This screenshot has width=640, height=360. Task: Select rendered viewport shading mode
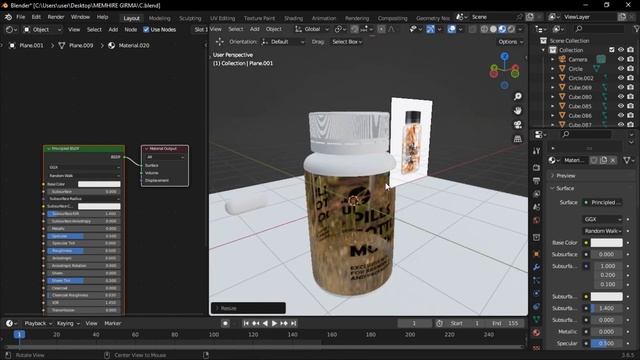tap(511, 29)
